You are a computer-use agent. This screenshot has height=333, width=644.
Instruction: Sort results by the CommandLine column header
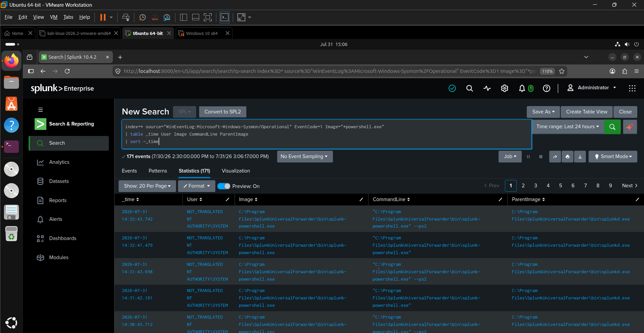coord(391,199)
